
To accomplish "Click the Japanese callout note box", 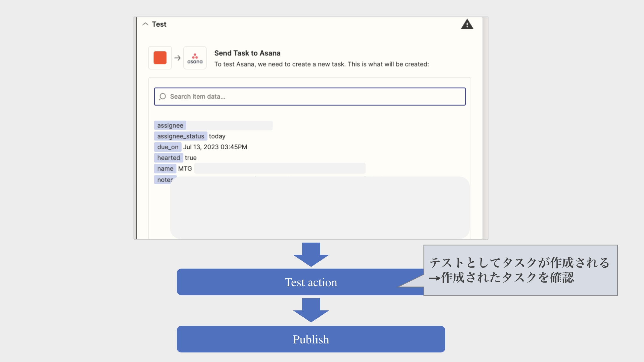I will point(520,270).
